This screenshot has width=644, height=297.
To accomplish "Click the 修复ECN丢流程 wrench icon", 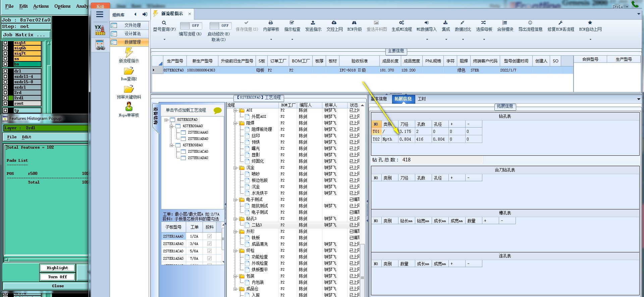I will [x=560, y=23].
